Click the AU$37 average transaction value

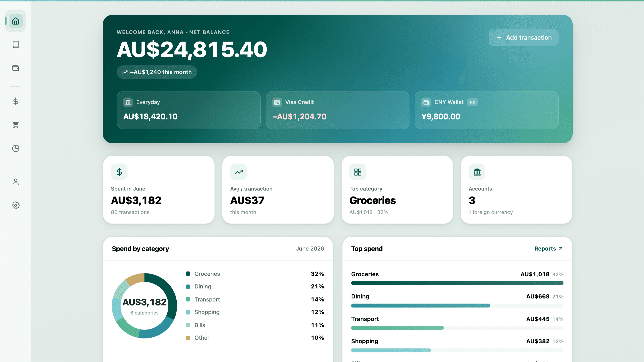coord(247,200)
